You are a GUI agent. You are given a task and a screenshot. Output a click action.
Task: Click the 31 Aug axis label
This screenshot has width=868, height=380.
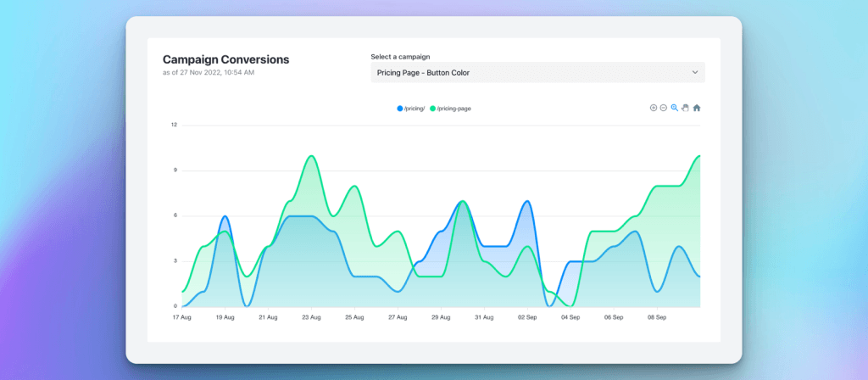pyautogui.click(x=484, y=318)
